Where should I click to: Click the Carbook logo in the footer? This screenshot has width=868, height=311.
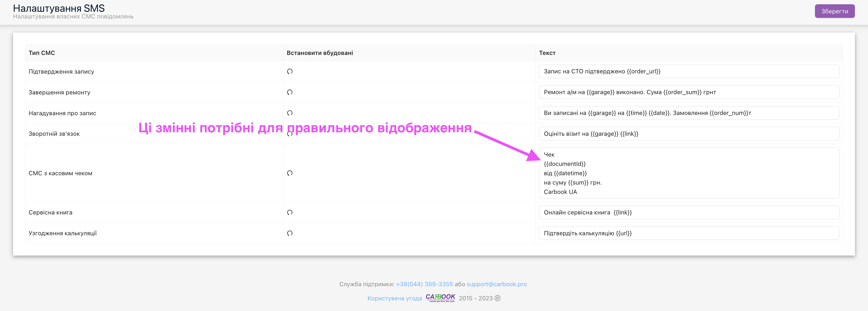440,298
